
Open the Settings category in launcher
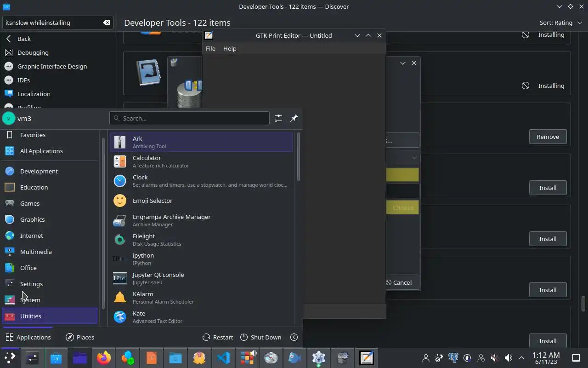50,284
